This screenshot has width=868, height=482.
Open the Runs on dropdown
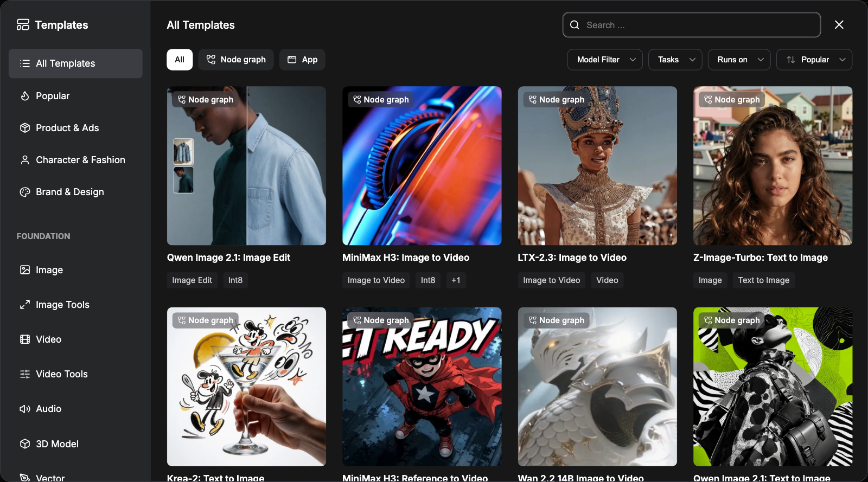coord(739,60)
